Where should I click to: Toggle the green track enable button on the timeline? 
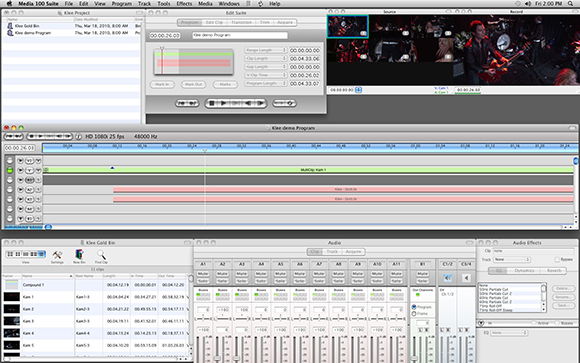point(10,170)
